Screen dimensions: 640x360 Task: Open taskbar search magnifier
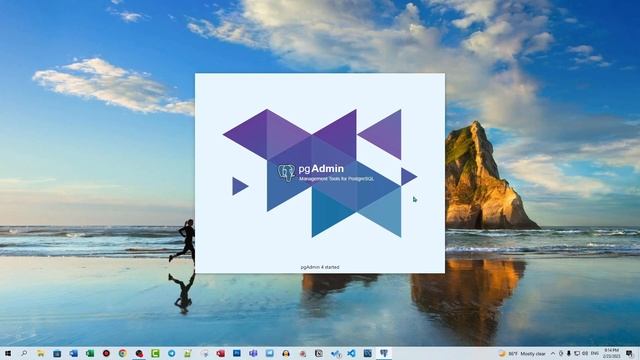24,353
